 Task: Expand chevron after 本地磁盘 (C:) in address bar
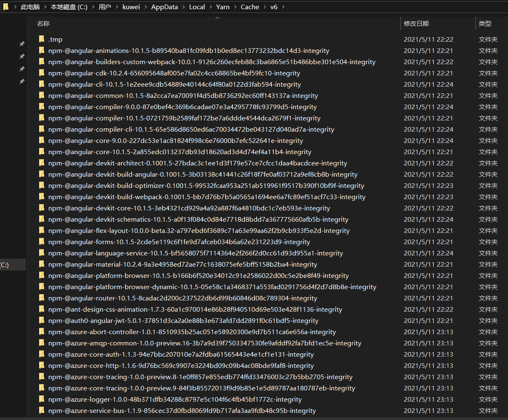(93, 7)
